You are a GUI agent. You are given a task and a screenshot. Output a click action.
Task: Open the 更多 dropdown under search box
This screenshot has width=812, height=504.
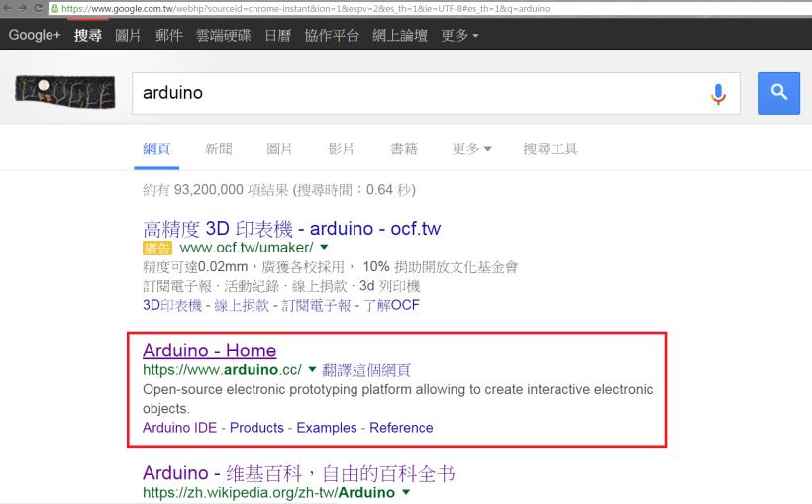[471, 150]
